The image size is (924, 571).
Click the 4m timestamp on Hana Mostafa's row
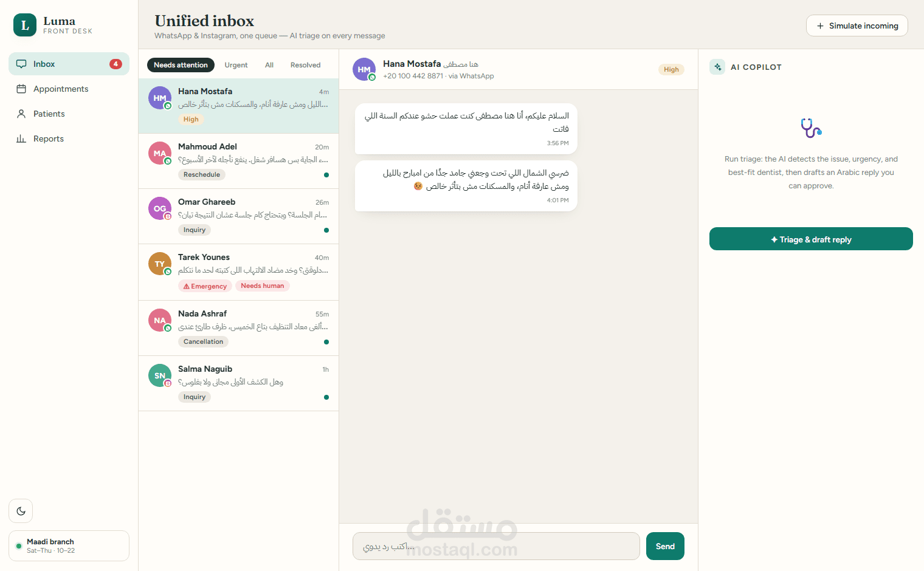[324, 92]
